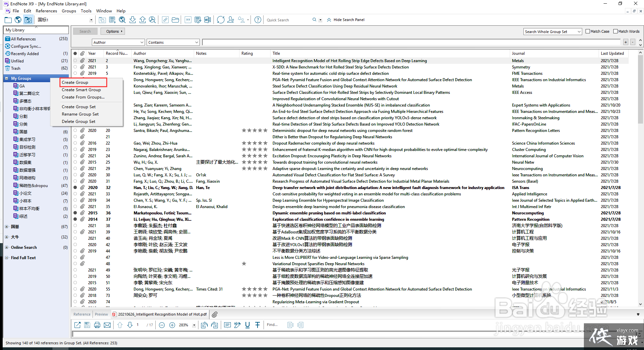Expand the Online Search group set
The height and width of the screenshot is (350, 644).
click(x=7, y=247)
